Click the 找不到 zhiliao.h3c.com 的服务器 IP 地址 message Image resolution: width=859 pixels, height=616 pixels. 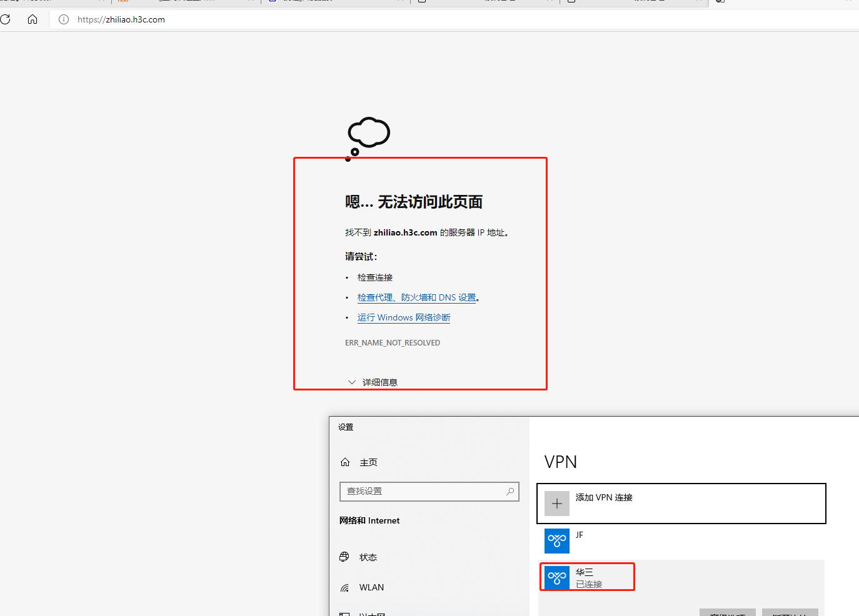[427, 232]
